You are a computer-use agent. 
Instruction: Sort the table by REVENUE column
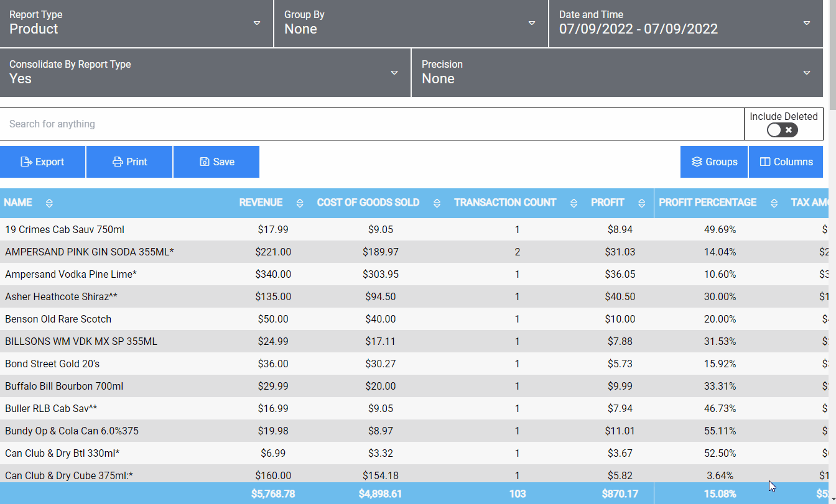coord(299,203)
